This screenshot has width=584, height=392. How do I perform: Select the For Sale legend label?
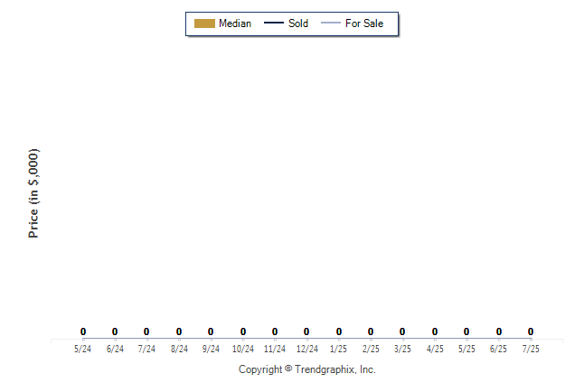(x=364, y=23)
